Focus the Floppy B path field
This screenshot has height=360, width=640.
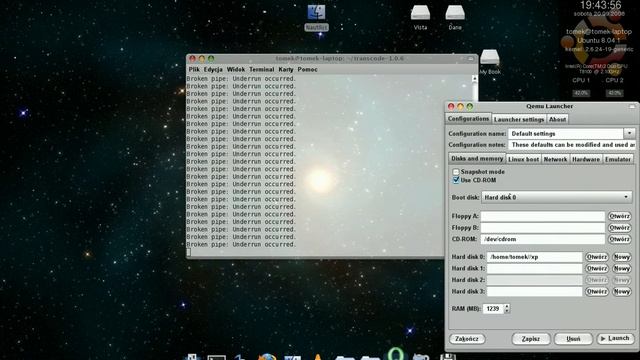542,227
